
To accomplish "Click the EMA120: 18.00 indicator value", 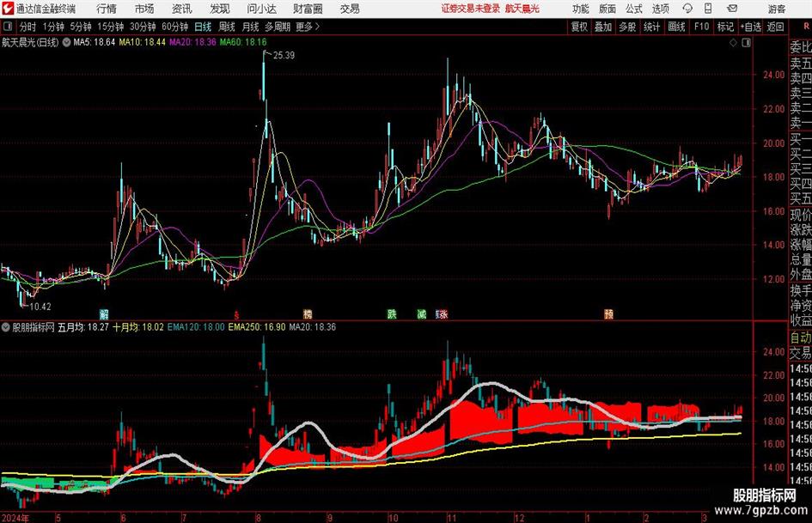I will [196, 327].
